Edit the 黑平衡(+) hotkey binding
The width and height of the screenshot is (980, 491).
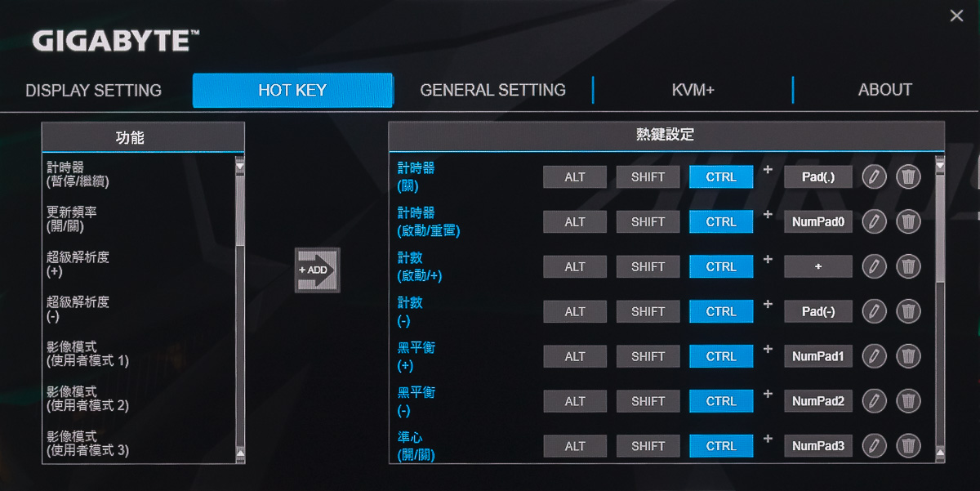(874, 356)
